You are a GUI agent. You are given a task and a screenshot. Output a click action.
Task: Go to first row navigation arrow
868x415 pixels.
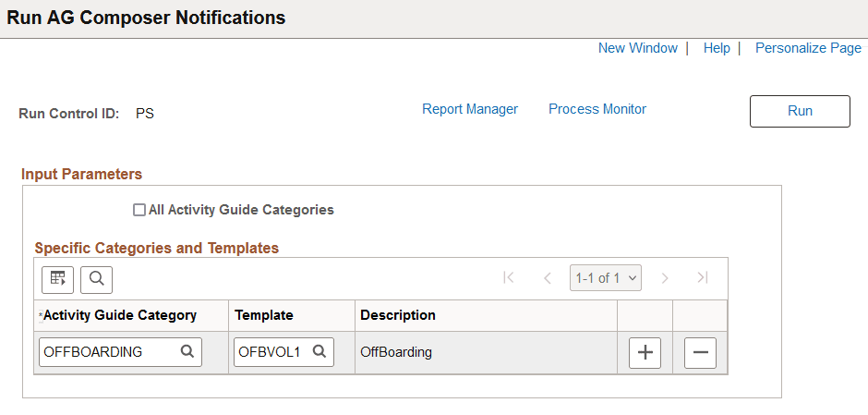pyautogui.click(x=508, y=277)
